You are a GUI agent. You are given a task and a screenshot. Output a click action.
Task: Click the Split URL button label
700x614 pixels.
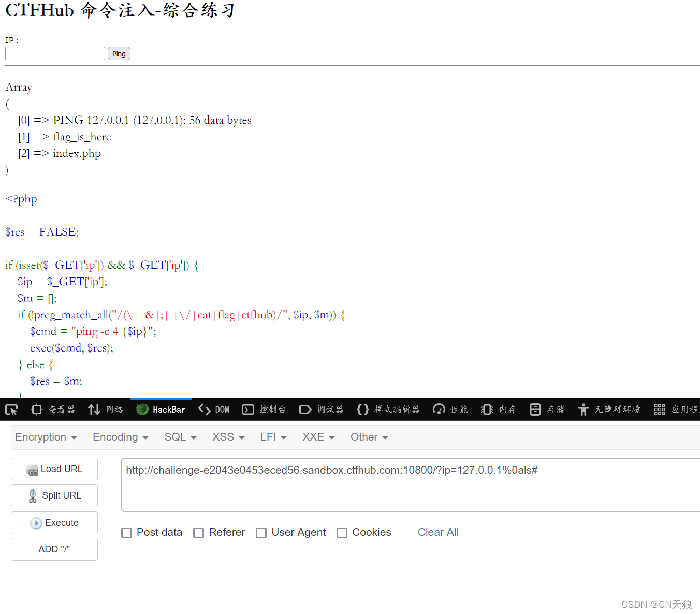[x=62, y=495]
